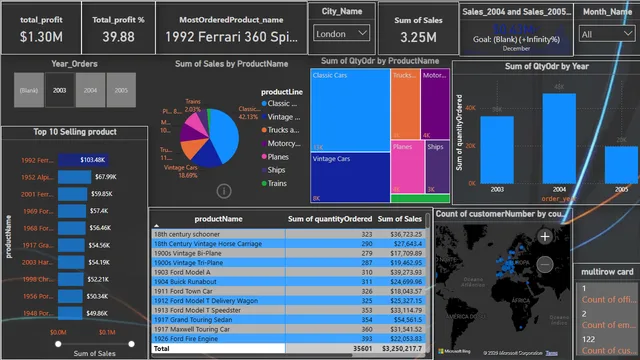Click the 2003 bar in QtyOdr chart

(x=497, y=150)
